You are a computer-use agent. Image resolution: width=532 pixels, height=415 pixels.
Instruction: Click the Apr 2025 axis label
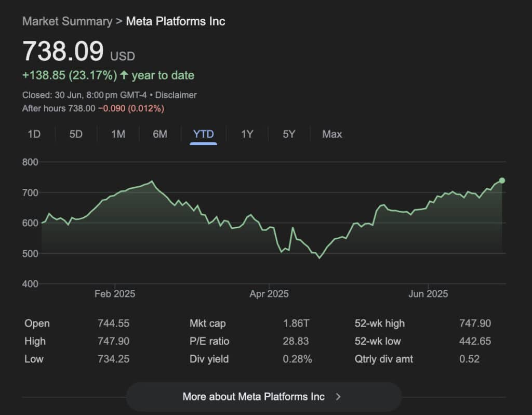coord(269,294)
